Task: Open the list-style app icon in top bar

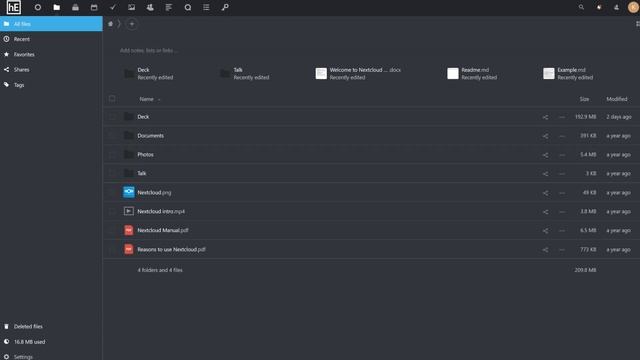Action: 206,7
